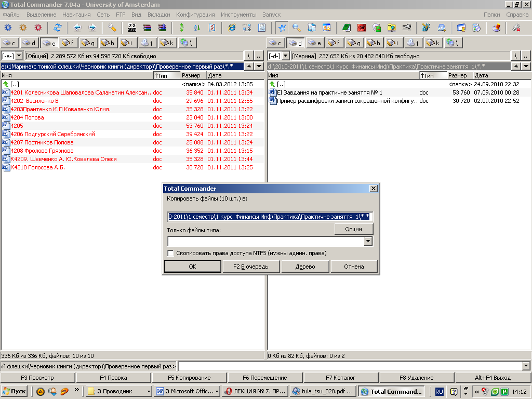Open file search magnifier icon
This screenshot has height=399, width=532.
coord(297,28)
